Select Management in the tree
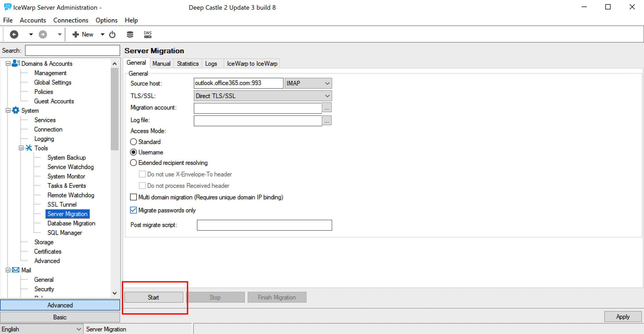The image size is (644, 334). [x=50, y=73]
